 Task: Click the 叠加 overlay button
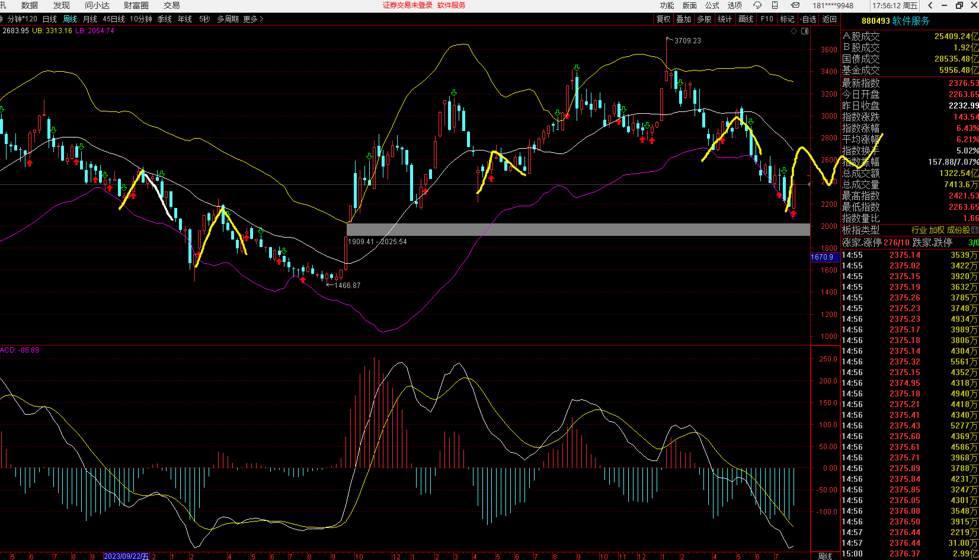pyautogui.click(x=684, y=19)
